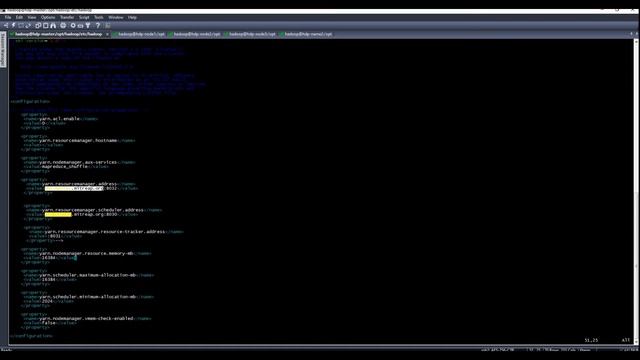Click the Paste clipboard toolbar icon
This screenshot has width=640, height=360.
(45, 25)
